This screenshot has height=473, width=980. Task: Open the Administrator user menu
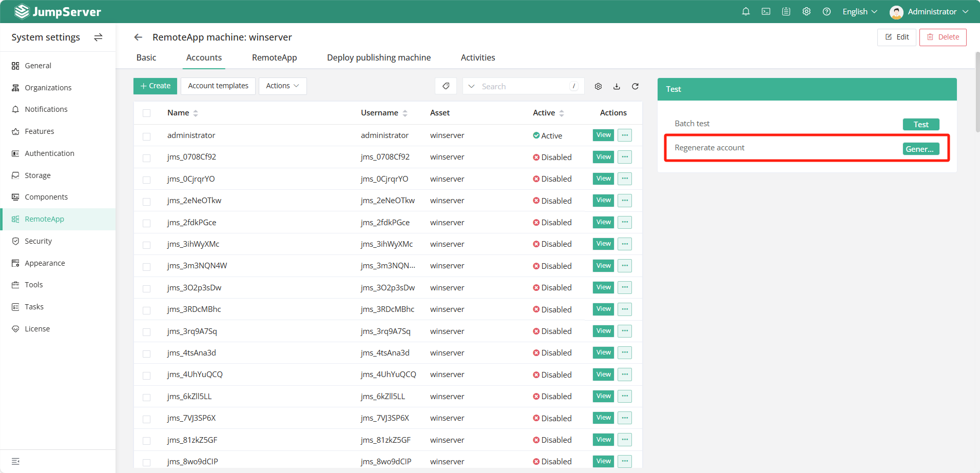[x=929, y=11]
